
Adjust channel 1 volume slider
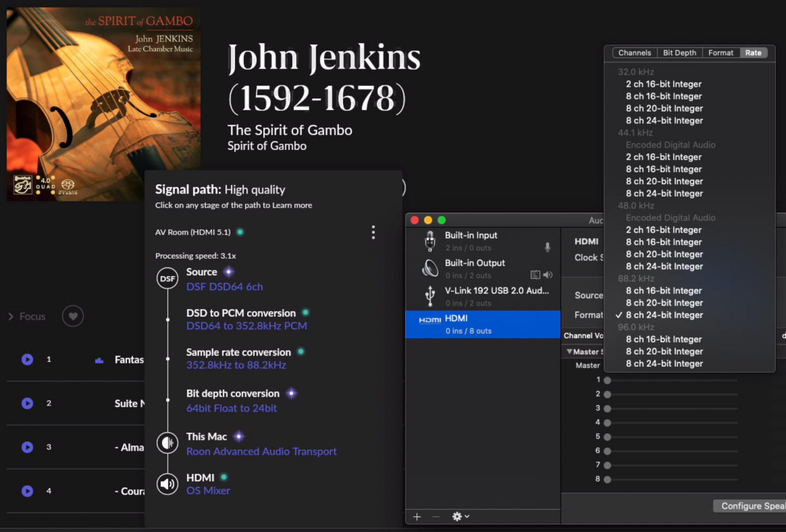click(x=607, y=380)
